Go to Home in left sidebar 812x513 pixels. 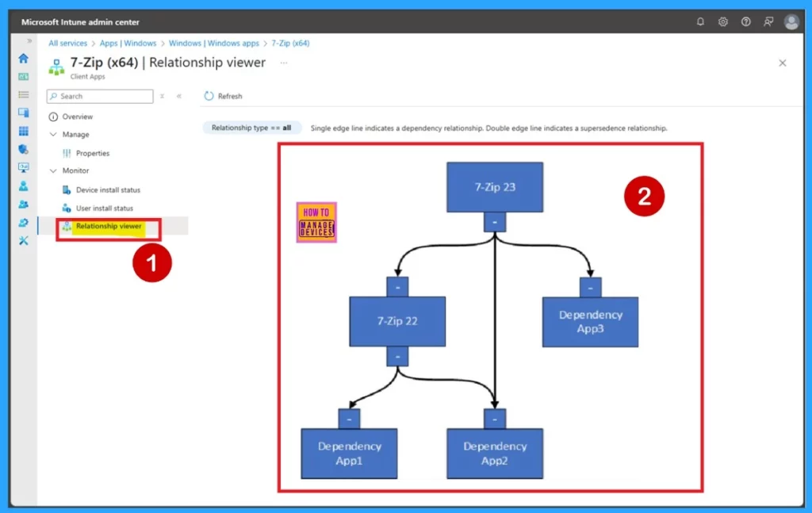coord(23,58)
